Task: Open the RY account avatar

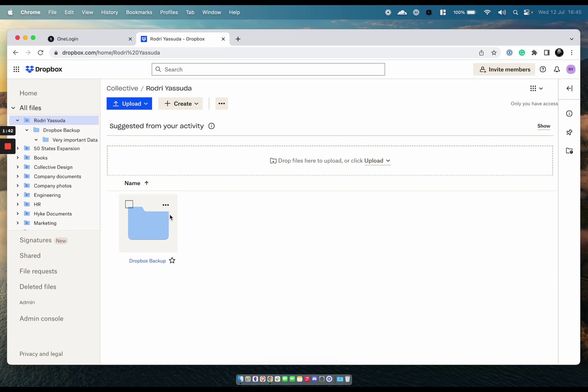Action: click(x=571, y=69)
